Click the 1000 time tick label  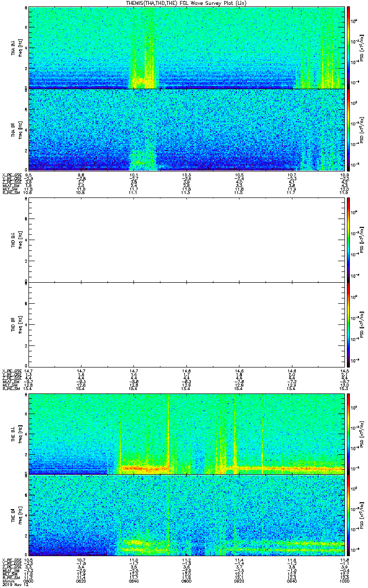(x=344, y=581)
